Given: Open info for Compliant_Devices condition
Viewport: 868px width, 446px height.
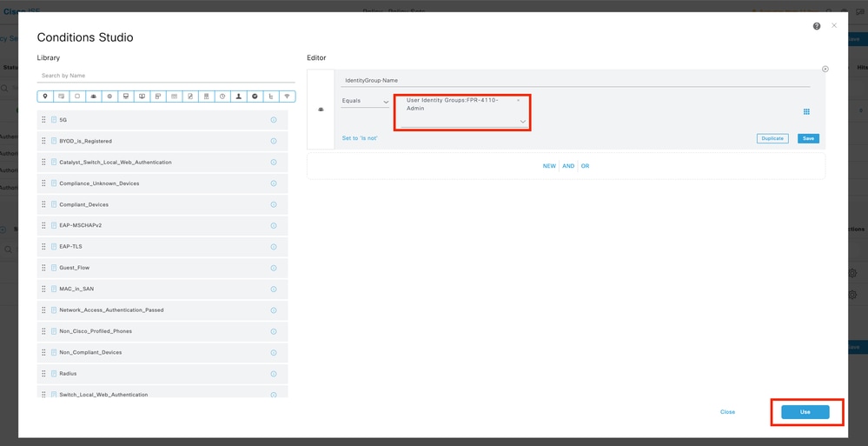Looking at the screenshot, I should 274,204.
